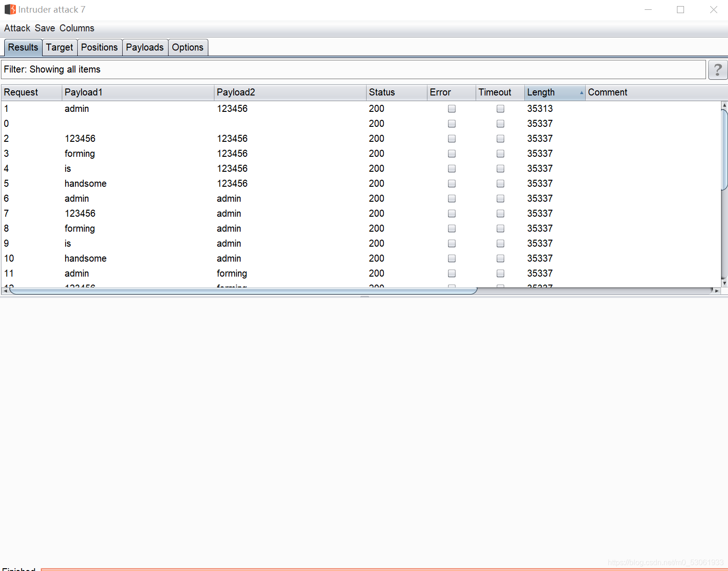Switch to the Options tab
The image size is (728, 571).
coord(188,47)
